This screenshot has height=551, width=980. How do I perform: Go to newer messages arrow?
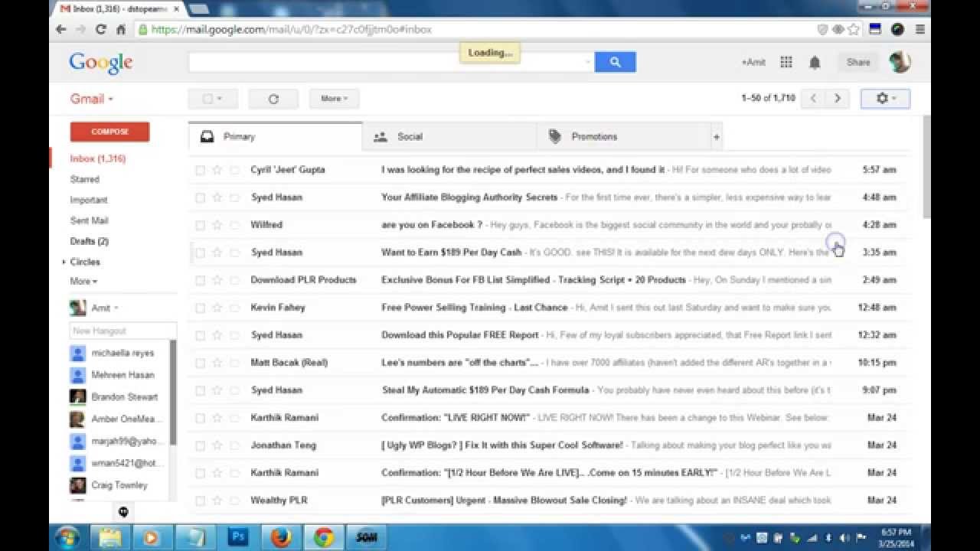point(813,99)
